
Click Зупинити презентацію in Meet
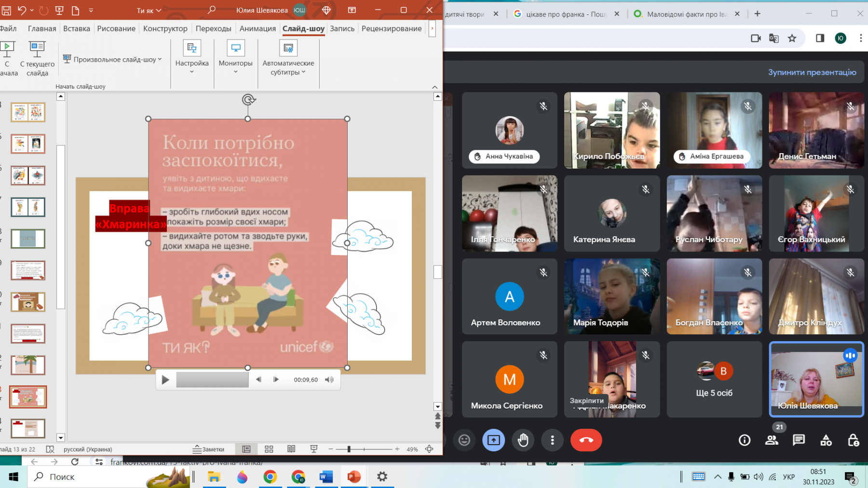coord(812,72)
